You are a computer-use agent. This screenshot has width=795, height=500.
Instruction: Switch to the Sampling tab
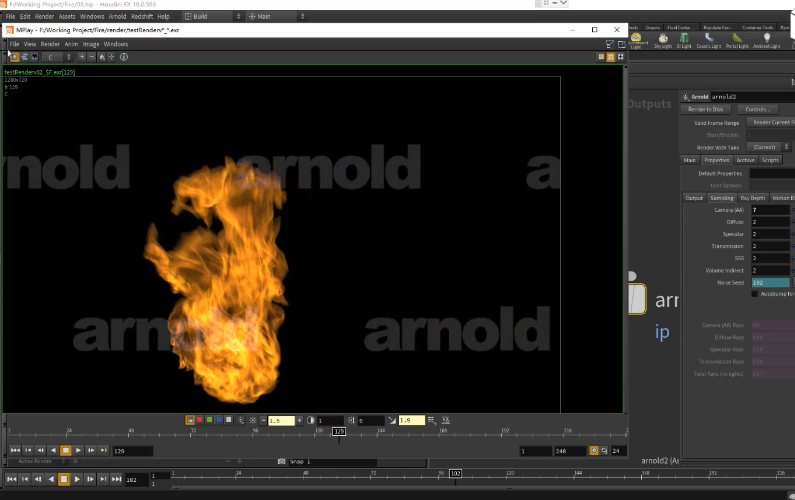click(721, 198)
